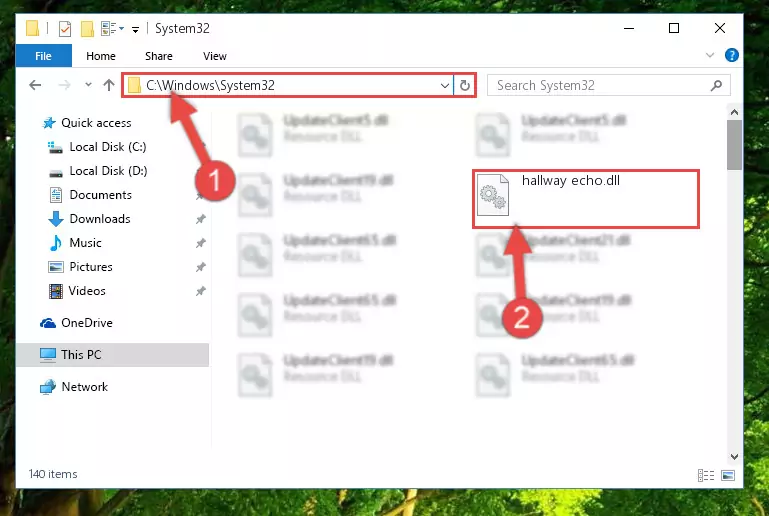Click the Local Disk (C:) drive icon
The height and width of the screenshot is (516, 769).
[55, 147]
